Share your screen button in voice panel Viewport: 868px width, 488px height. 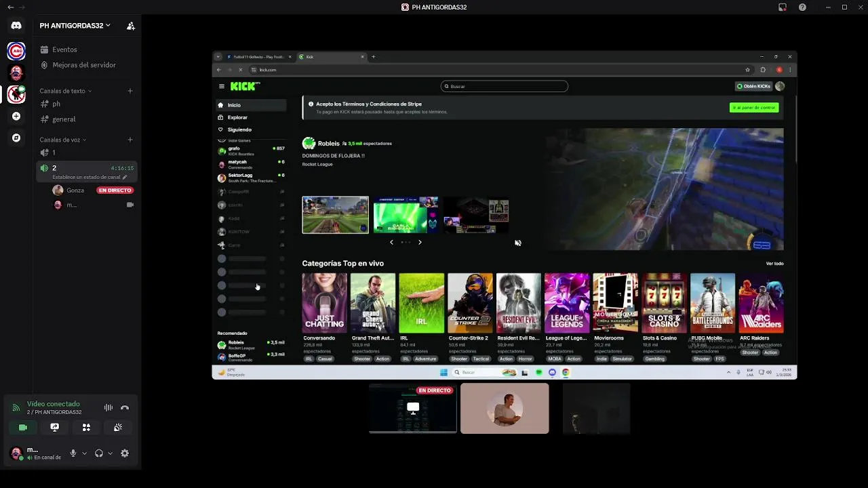[54, 428]
